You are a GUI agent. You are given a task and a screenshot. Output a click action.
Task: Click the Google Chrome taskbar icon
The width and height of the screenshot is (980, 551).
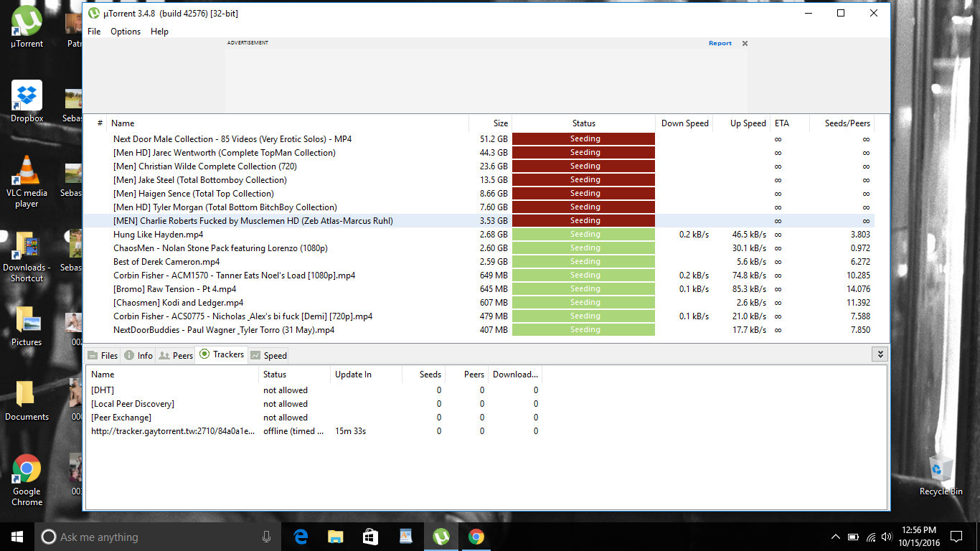click(x=476, y=537)
